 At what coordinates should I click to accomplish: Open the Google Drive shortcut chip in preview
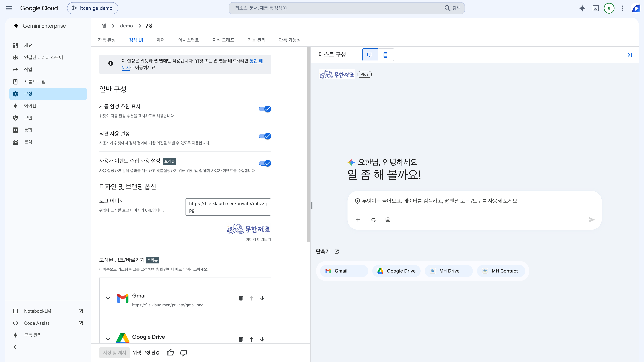pyautogui.click(x=396, y=271)
